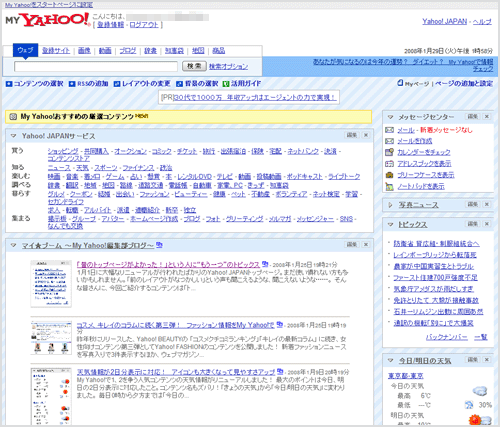Click the MY YAHOO! logo

pyautogui.click(x=48, y=20)
